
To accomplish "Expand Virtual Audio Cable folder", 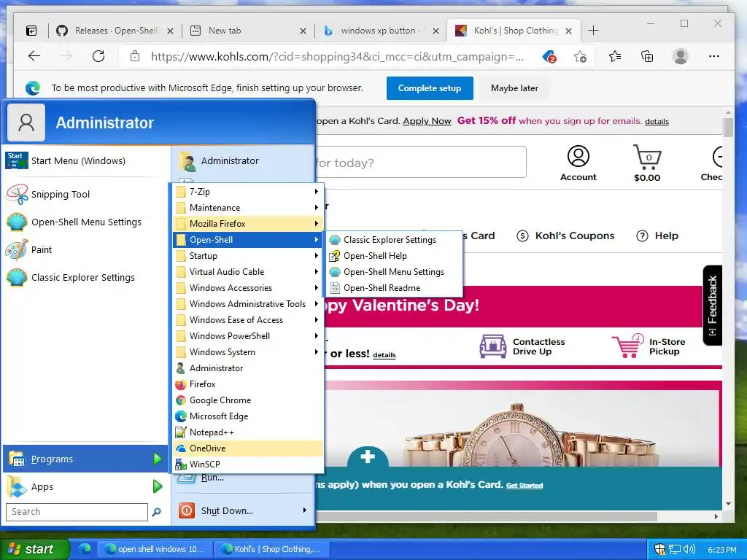I will (x=248, y=272).
